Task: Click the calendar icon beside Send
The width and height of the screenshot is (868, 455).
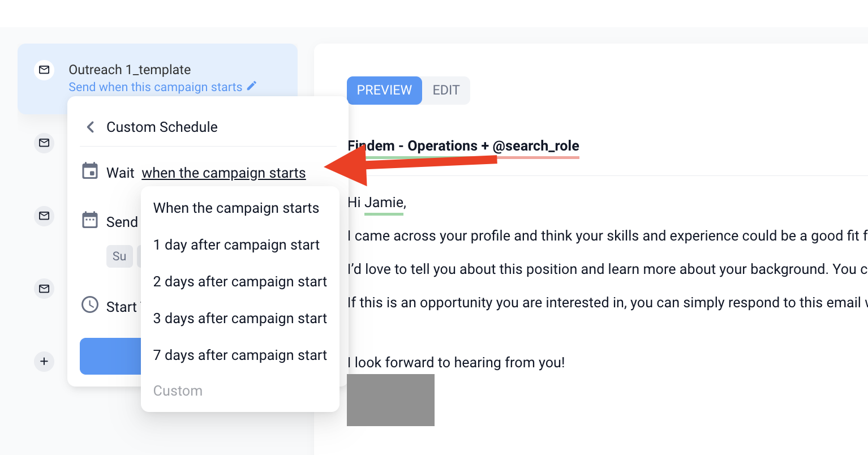Action: click(90, 220)
